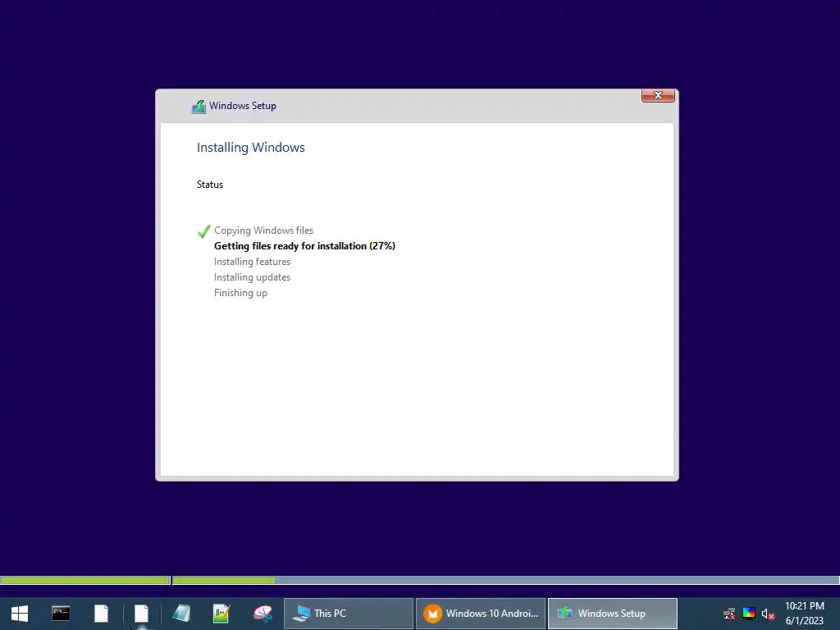Click the 'Status' label

click(x=210, y=185)
